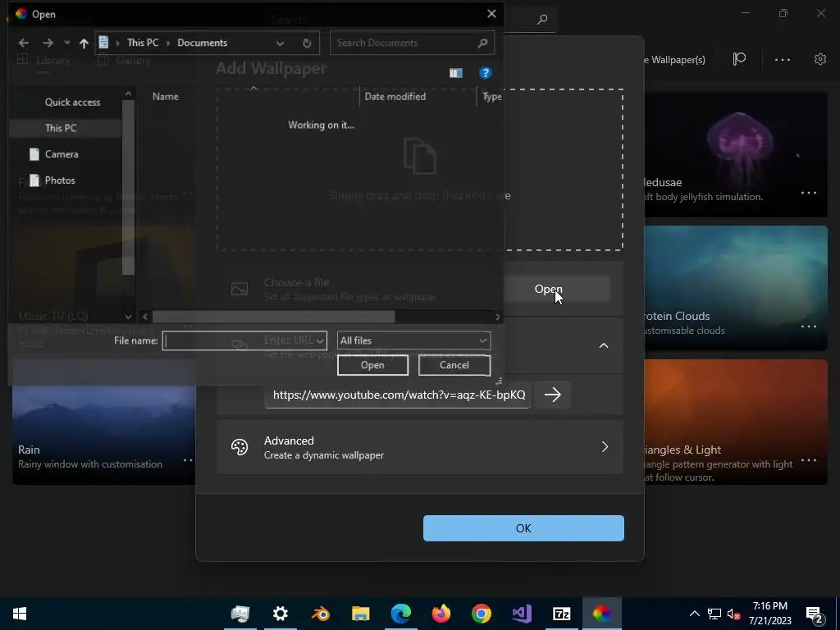Collapse the Enter URL section chevron

(604, 345)
